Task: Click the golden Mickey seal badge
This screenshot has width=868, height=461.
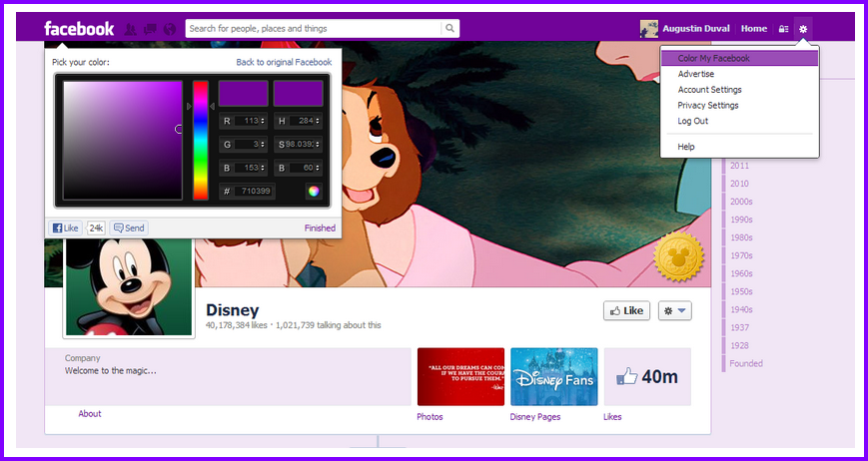Action: [678, 257]
